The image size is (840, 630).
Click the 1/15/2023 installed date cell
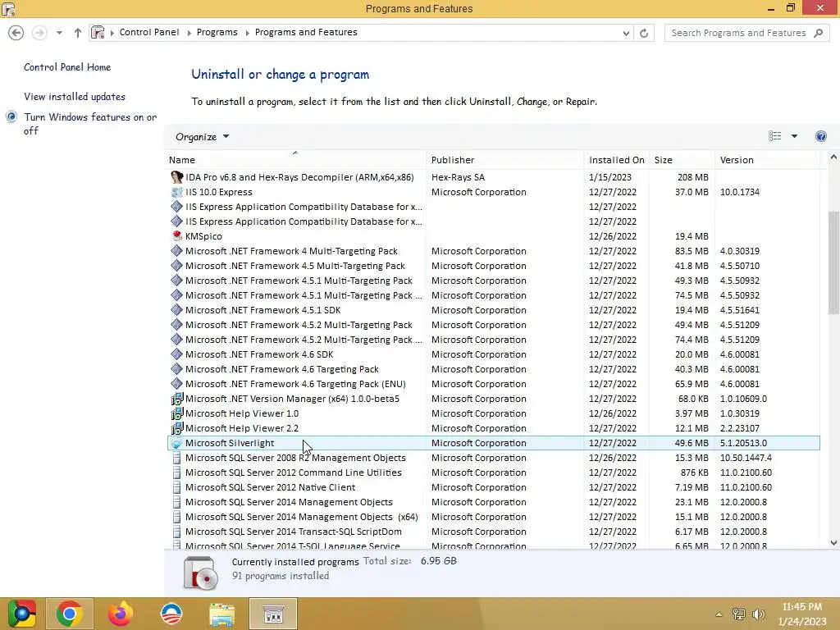(609, 177)
